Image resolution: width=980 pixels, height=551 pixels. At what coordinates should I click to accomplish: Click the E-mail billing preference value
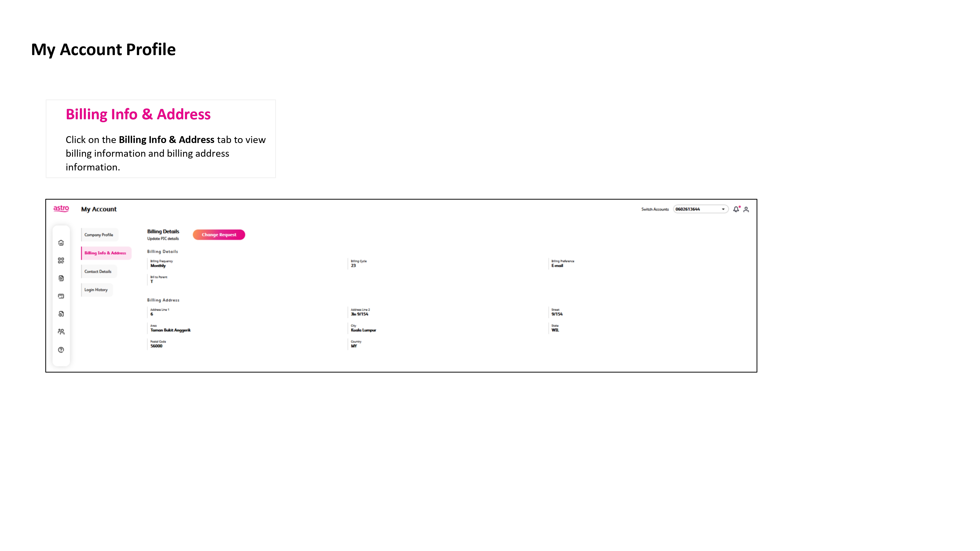(557, 266)
